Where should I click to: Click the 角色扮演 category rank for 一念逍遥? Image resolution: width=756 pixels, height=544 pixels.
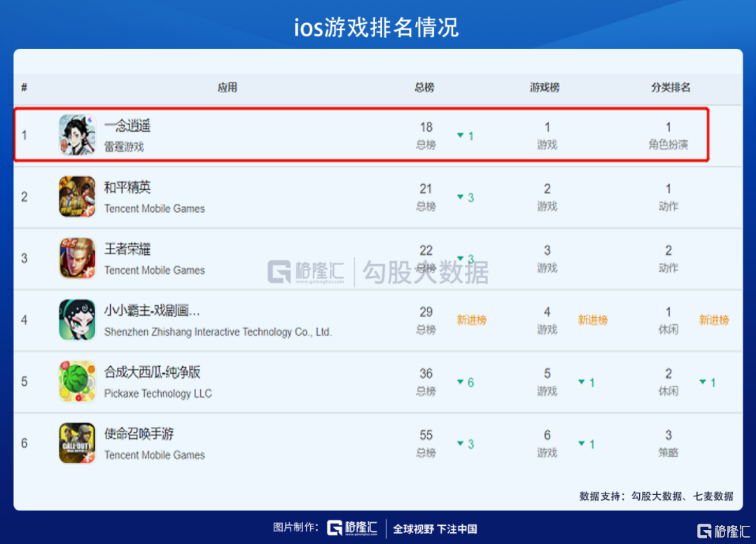point(668,136)
